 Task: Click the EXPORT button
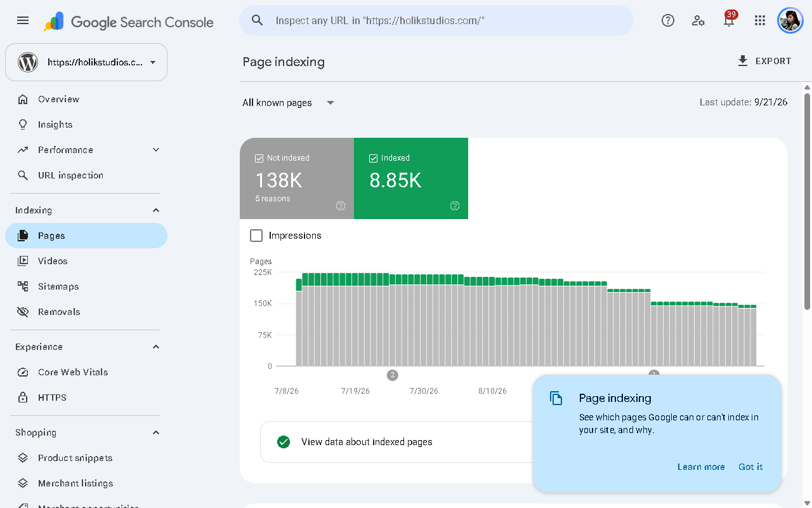(x=764, y=61)
